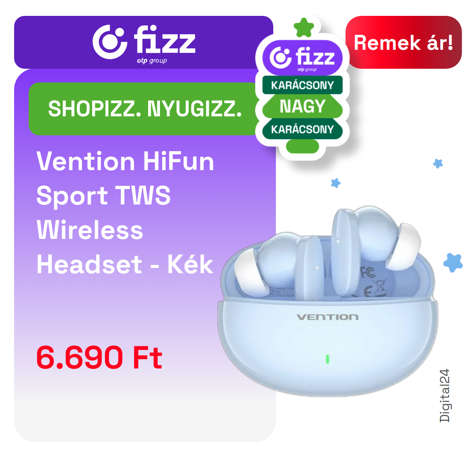Image resolution: width=476 pixels, height=476 pixels.
Task: Click the green LED indicator on the case
Action: pos(327,359)
